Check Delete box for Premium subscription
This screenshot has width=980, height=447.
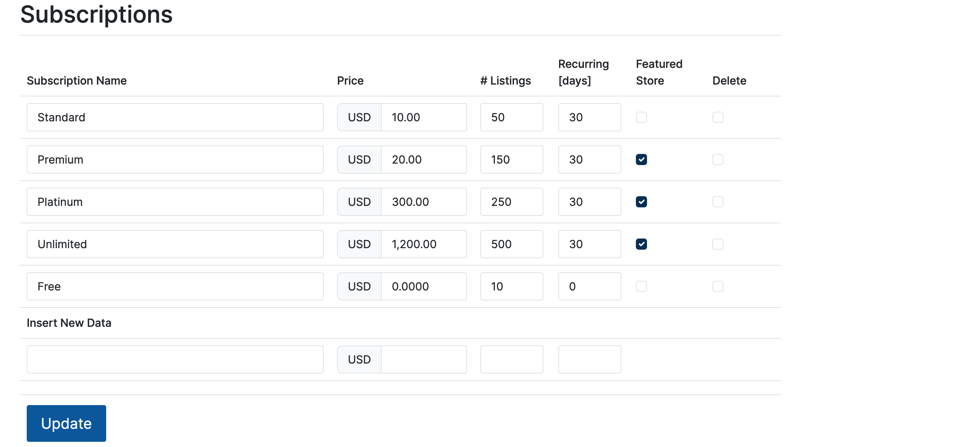coord(718,160)
